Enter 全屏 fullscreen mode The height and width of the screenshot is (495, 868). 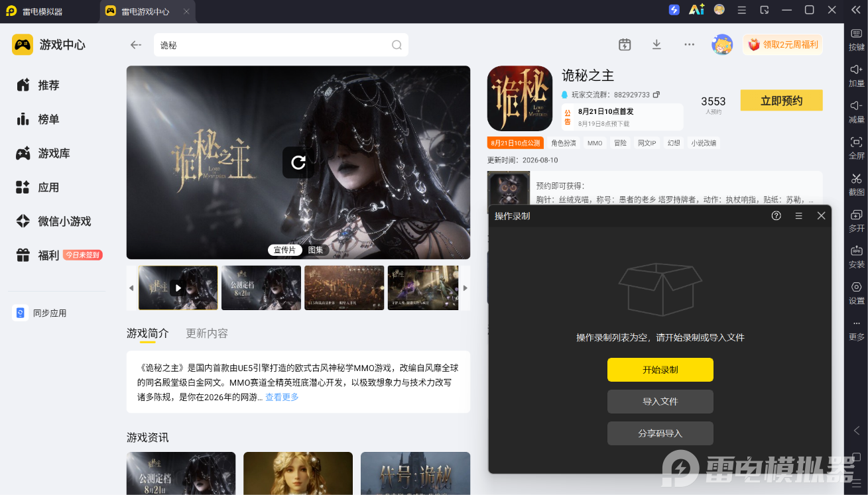tap(857, 148)
